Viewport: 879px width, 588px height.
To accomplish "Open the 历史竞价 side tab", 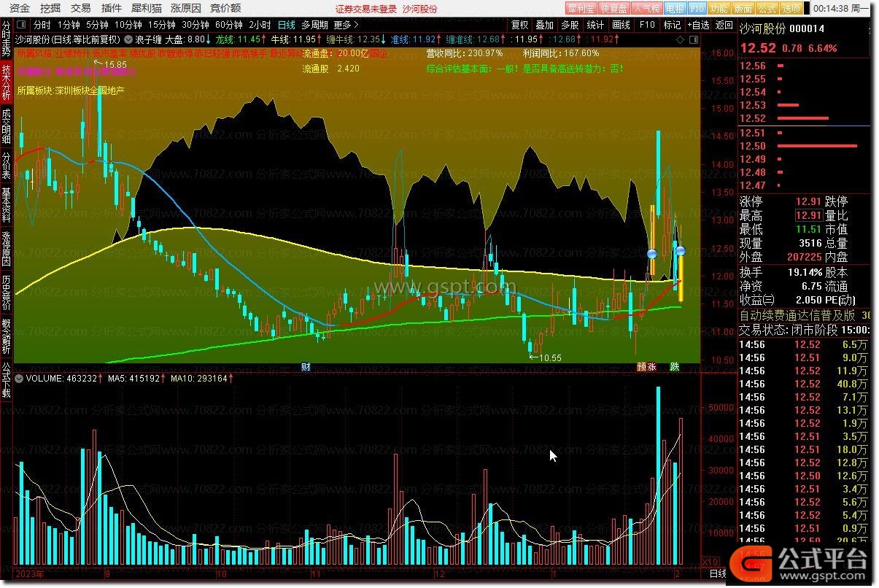I will pos(6,293).
